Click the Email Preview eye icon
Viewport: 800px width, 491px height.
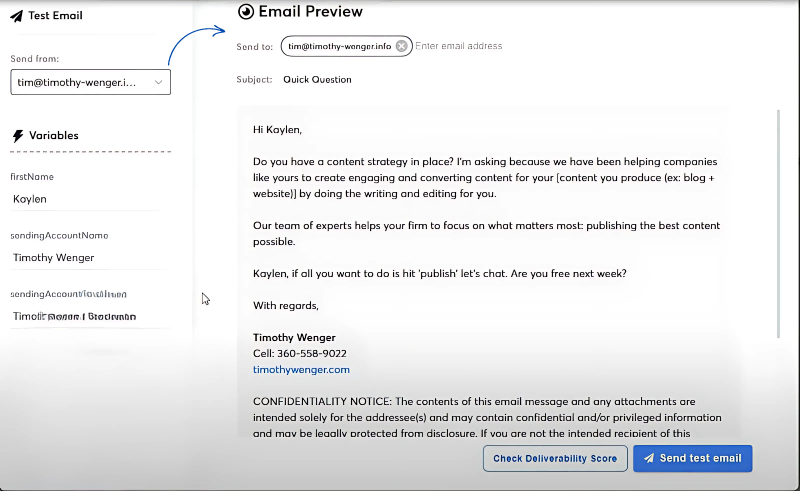coord(246,12)
